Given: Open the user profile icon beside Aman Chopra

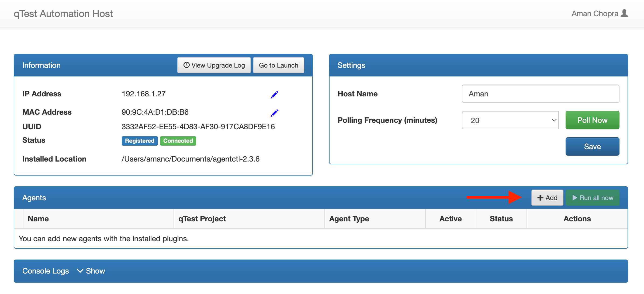Looking at the screenshot, I should coord(624,13).
